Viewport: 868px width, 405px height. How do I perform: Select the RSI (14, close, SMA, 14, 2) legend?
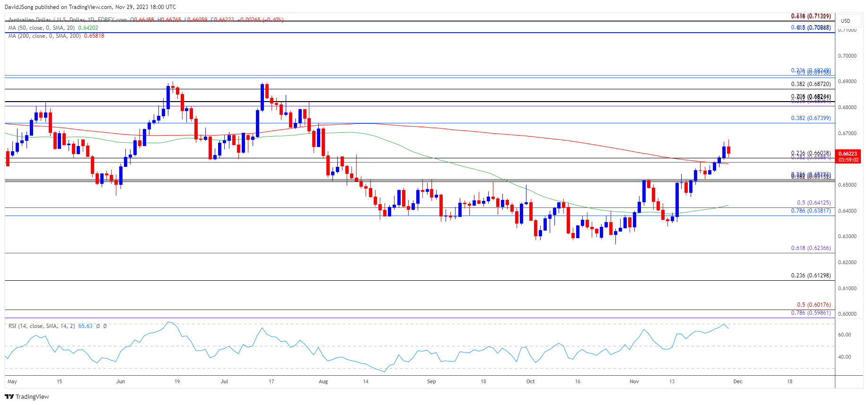[x=42, y=326]
